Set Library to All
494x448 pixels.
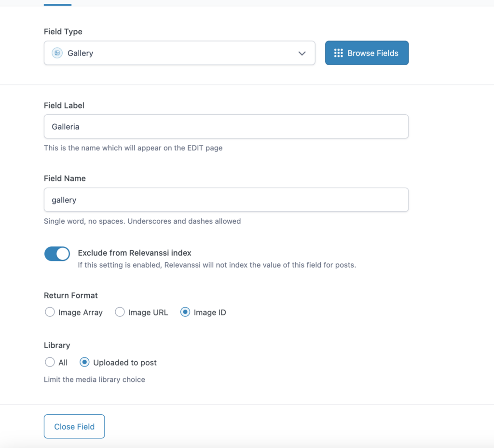pos(50,362)
